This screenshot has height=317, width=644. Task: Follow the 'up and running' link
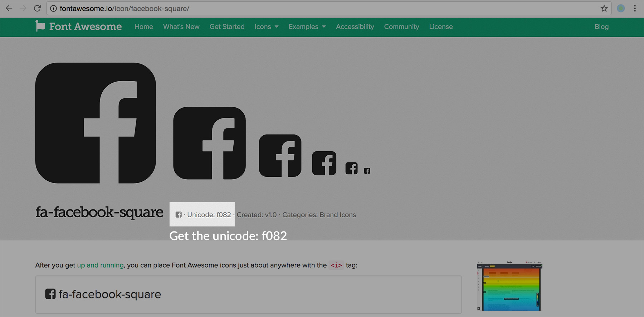pos(101,265)
